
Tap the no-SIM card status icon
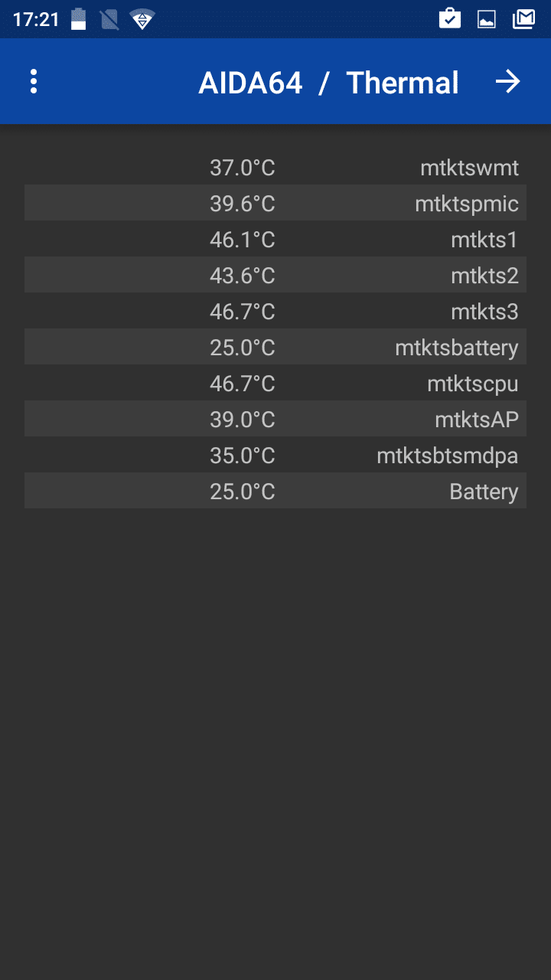pos(109,19)
